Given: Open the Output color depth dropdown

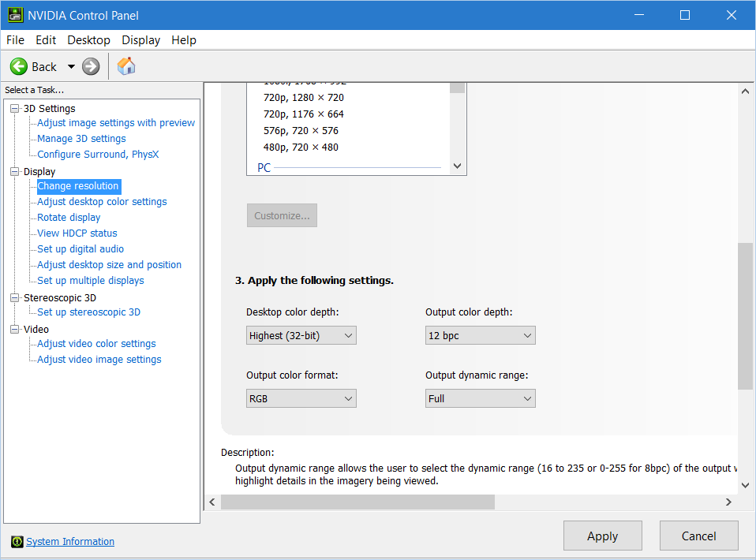Looking at the screenshot, I should pyautogui.click(x=481, y=336).
